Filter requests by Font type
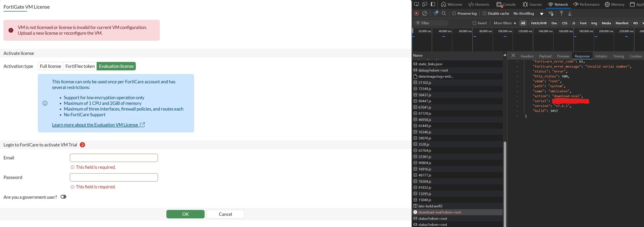Image resolution: width=644 pixels, height=227 pixels. (583, 23)
